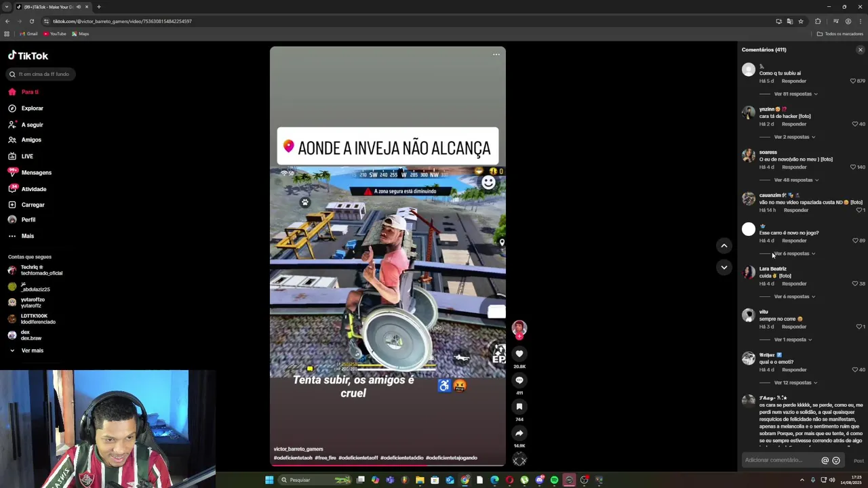The width and height of the screenshot is (868, 488).
Task: Expand 'Ver 1 resposta'
Action: click(793, 340)
